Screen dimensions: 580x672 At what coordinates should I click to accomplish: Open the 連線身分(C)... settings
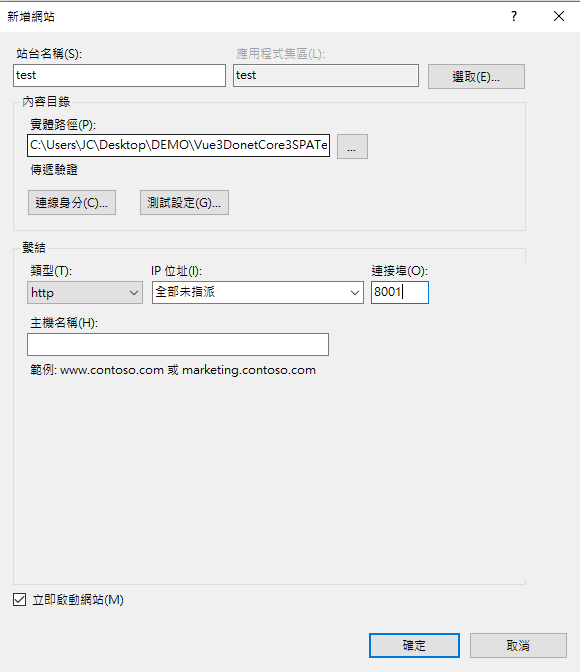tap(72, 203)
